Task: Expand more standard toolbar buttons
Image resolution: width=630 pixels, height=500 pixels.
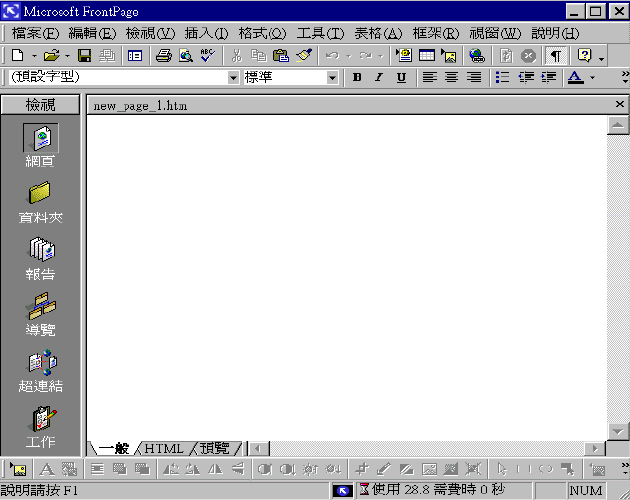Action: (601, 59)
